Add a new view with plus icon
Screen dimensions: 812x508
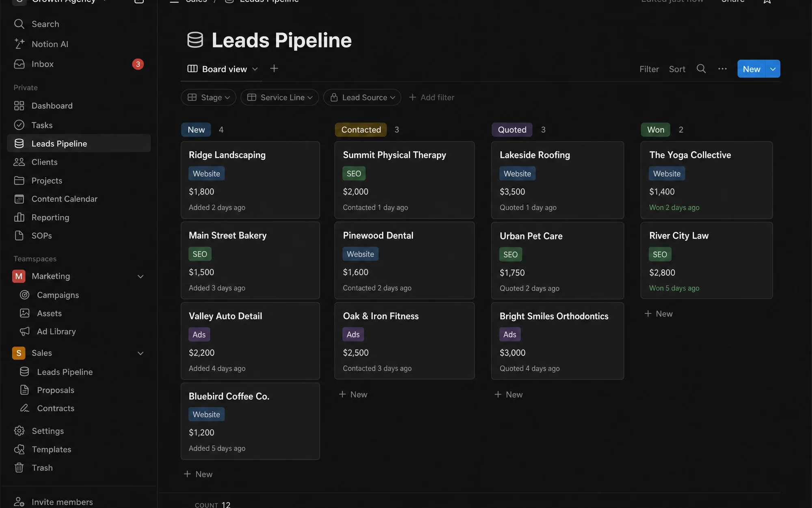tap(274, 68)
